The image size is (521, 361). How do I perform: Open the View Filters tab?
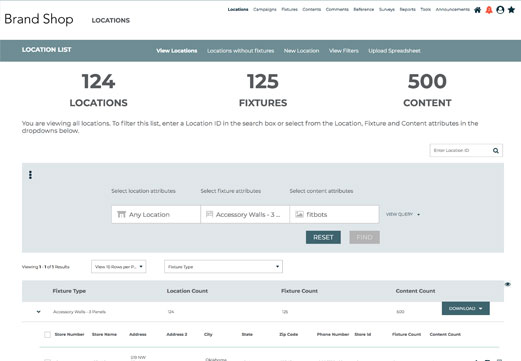pos(344,51)
